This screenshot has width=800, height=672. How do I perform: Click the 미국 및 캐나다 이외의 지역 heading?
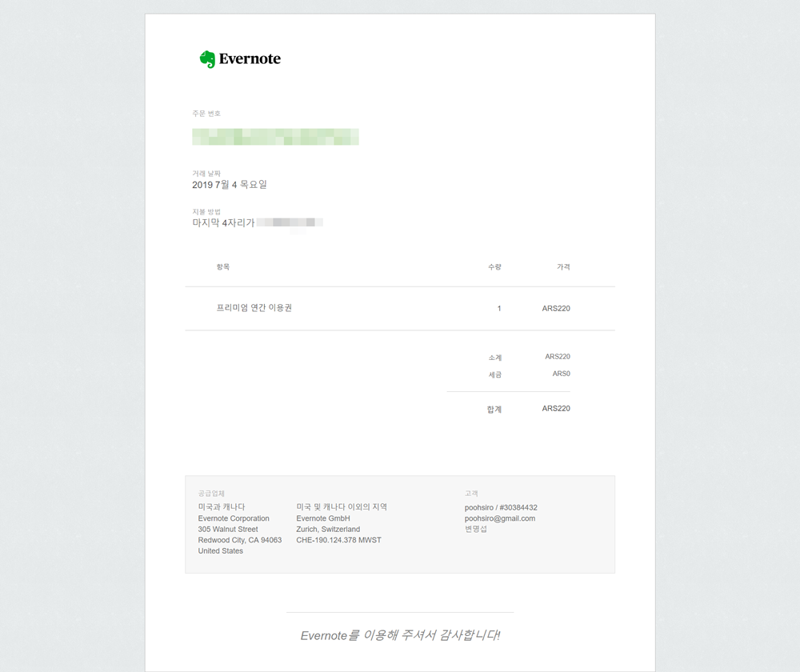click(342, 506)
